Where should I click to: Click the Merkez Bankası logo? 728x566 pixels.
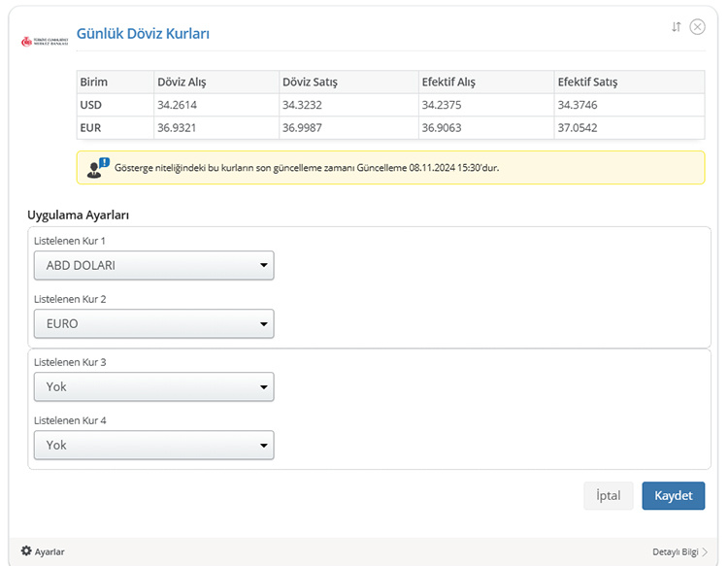(45, 42)
